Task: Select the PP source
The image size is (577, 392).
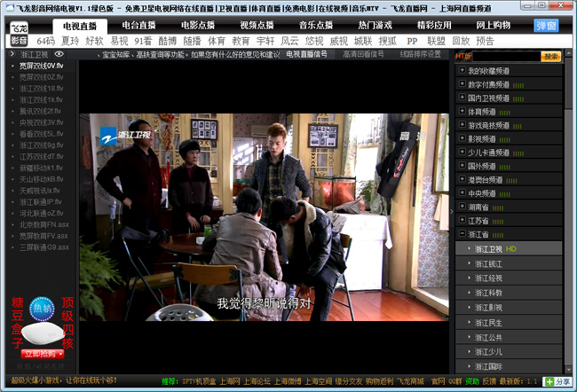Action: [x=412, y=41]
